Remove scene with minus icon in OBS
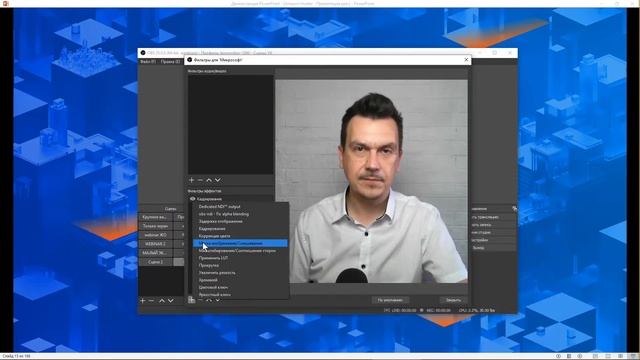This screenshot has height=360, width=640. [x=151, y=301]
